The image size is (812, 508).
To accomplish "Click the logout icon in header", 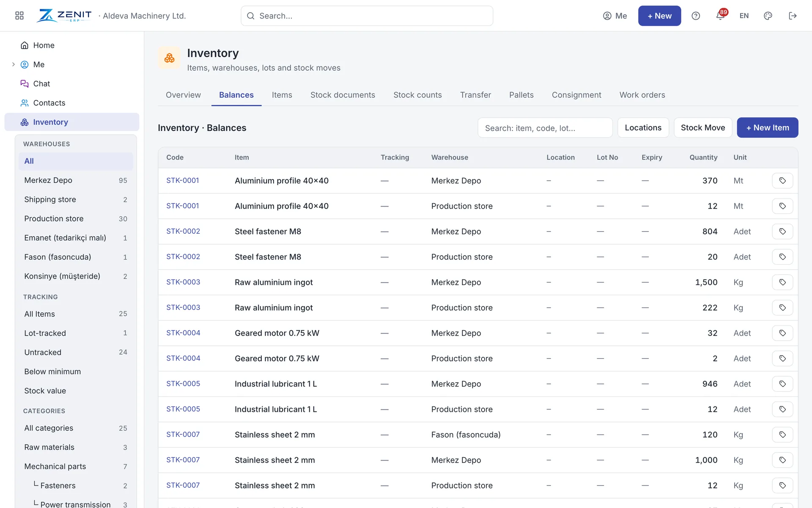I will click(x=793, y=16).
